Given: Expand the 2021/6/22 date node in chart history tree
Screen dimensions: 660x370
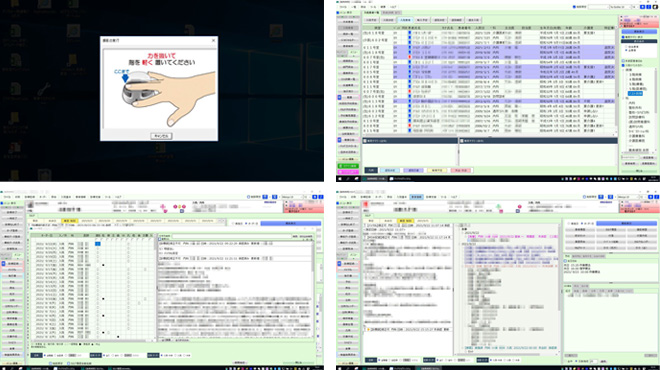Looking at the screenshot, I should [462, 232].
